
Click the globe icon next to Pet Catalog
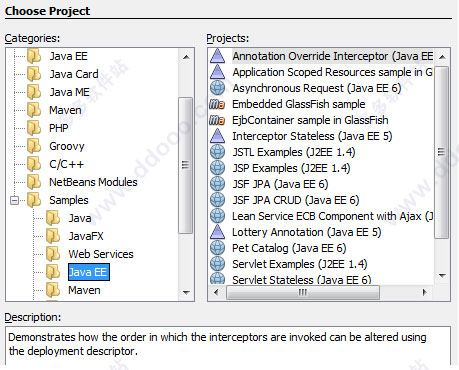coord(218,248)
